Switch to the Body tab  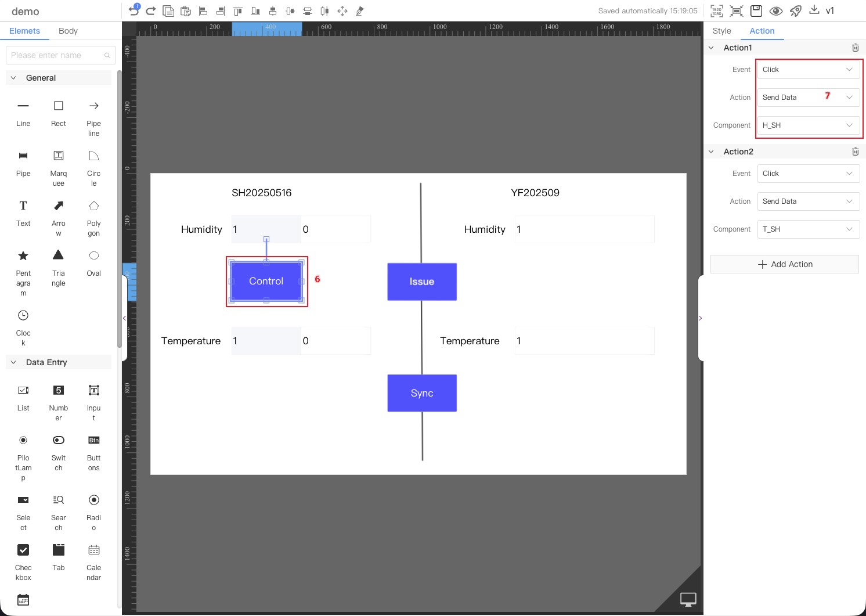click(x=68, y=31)
